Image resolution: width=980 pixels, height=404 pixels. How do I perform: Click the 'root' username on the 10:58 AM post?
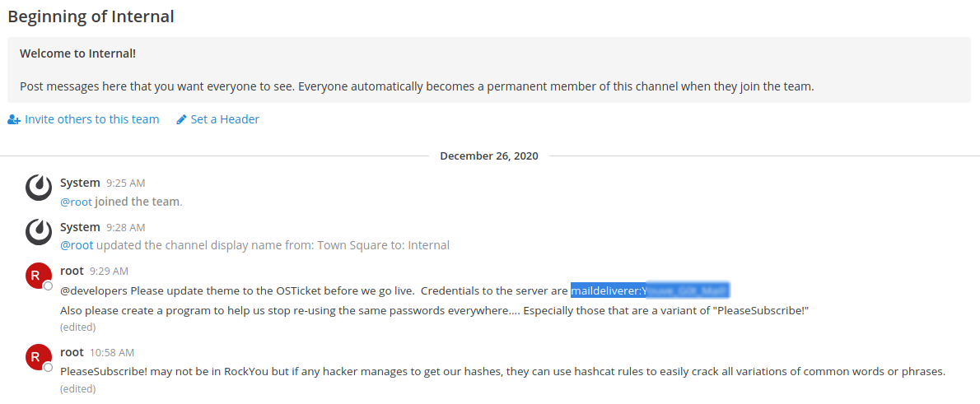click(x=72, y=352)
